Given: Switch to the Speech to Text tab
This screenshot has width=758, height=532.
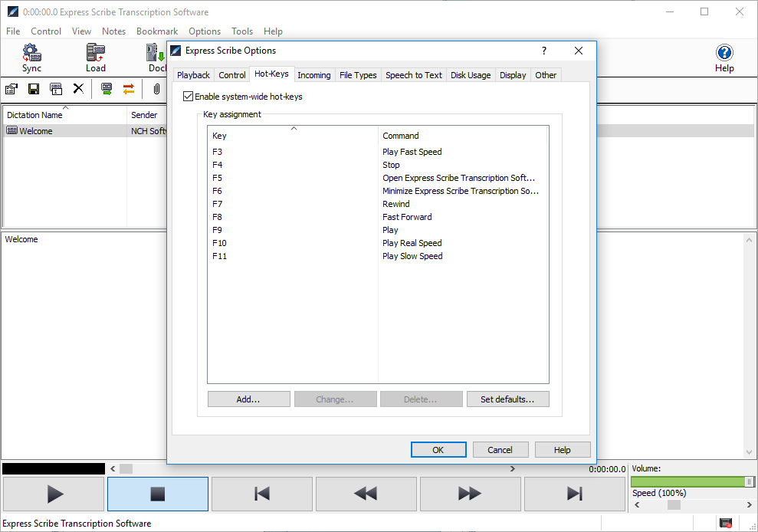Looking at the screenshot, I should [413, 75].
